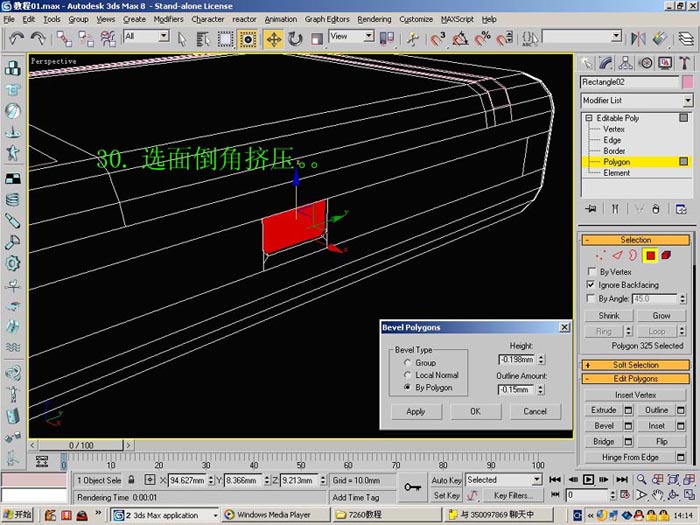Open the Customize menu

click(416, 19)
